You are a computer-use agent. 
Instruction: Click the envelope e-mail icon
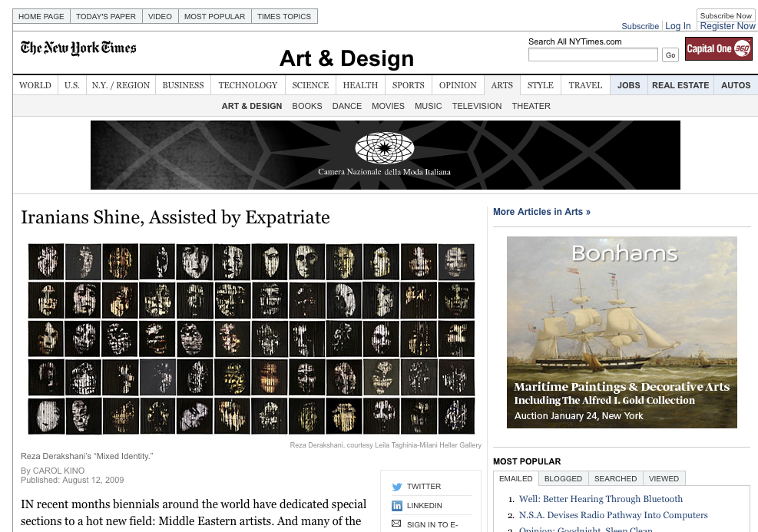coord(396,524)
